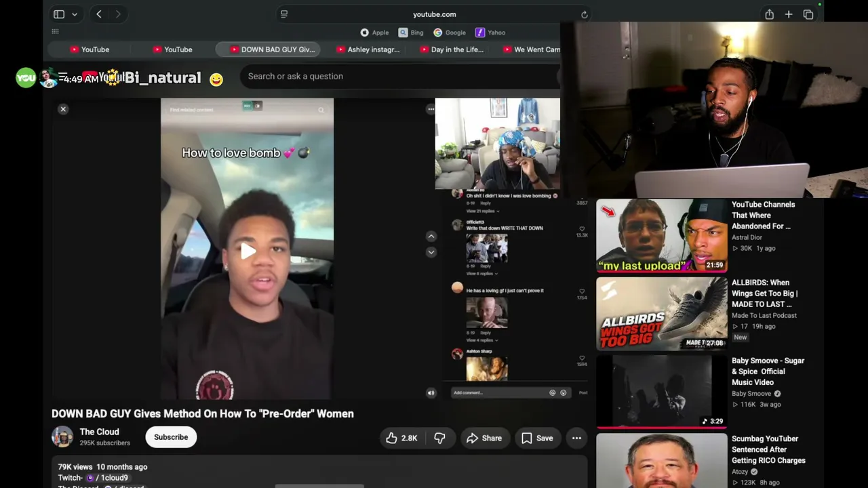Open the emoji picker in comment box

pos(563,392)
